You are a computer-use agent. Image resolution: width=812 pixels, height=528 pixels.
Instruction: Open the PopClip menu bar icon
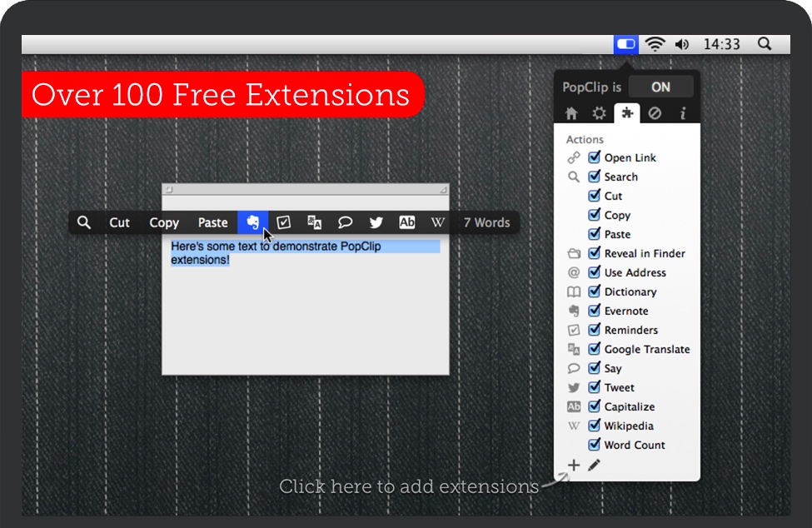(625, 44)
